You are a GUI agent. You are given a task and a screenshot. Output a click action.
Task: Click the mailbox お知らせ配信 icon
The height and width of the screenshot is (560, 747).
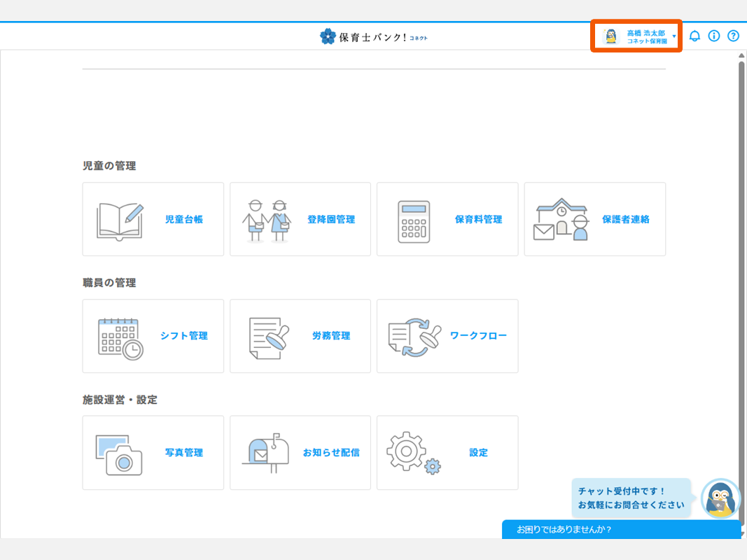(x=266, y=454)
